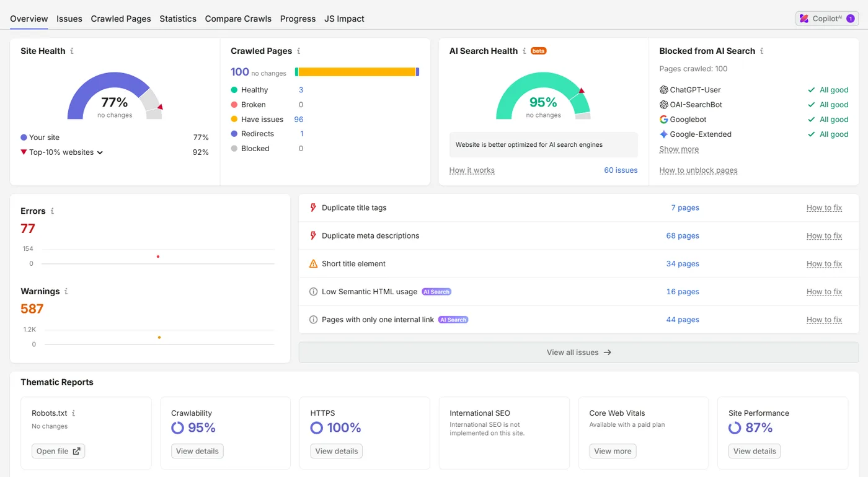Click the info icon next to Crawled Pages
Screen dimensions: 868x477
tap(299, 51)
